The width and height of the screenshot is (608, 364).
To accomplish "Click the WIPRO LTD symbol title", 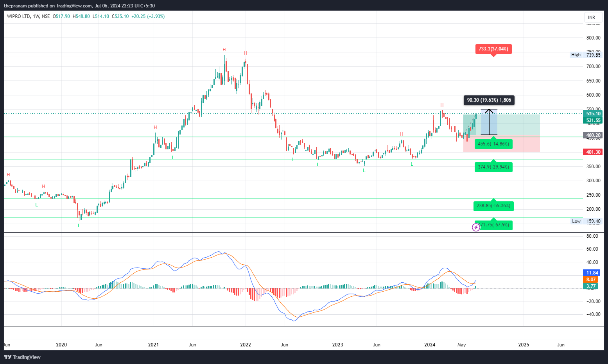I will click(x=18, y=16).
